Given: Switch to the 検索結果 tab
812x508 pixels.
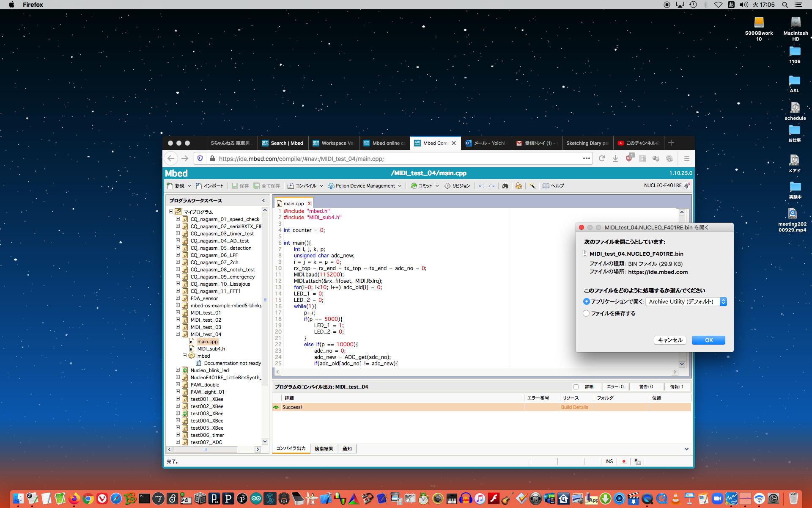Looking at the screenshot, I should click(x=324, y=449).
